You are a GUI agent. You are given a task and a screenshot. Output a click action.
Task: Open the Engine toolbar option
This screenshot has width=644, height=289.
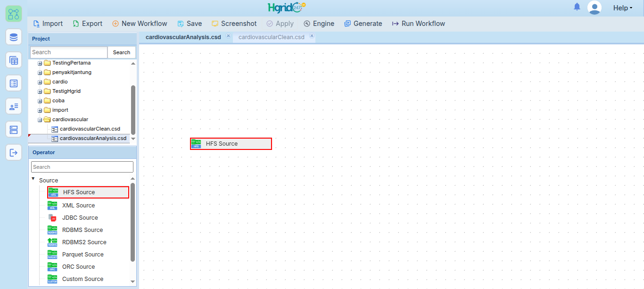tap(319, 24)
